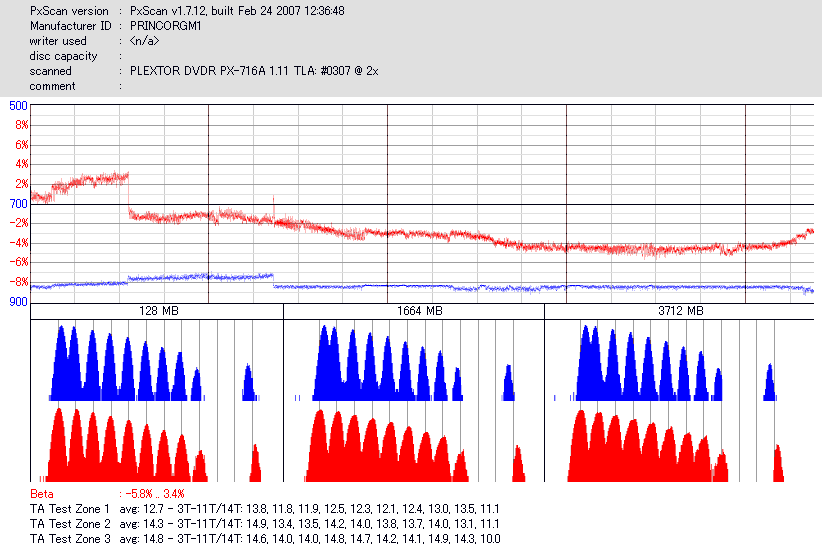
Task: Click the red 8% axis label
Action: coord(21,125)
